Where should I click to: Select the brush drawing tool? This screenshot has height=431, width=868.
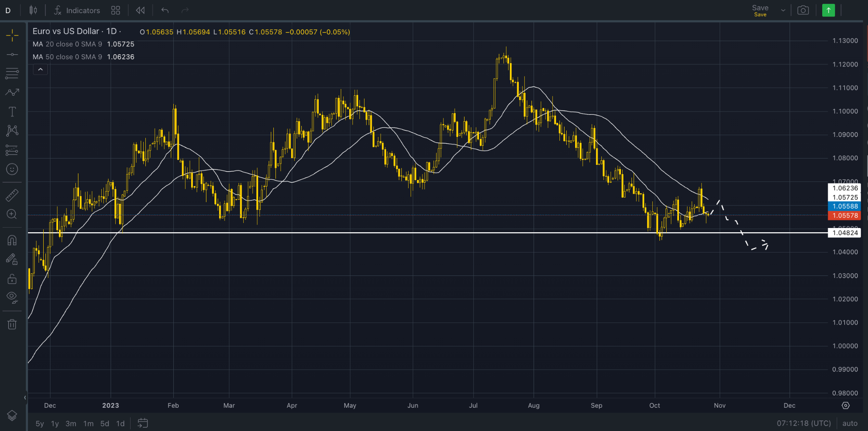click(x=12, y=92)
